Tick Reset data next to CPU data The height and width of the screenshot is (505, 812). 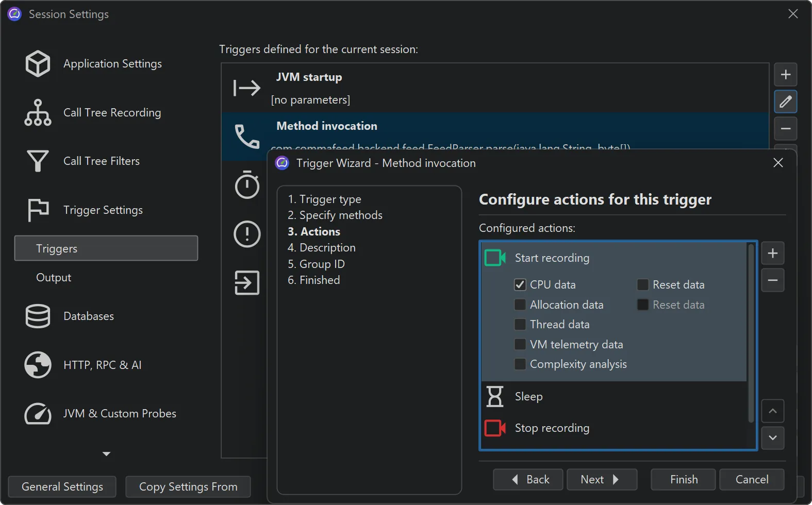click(642, 284)
